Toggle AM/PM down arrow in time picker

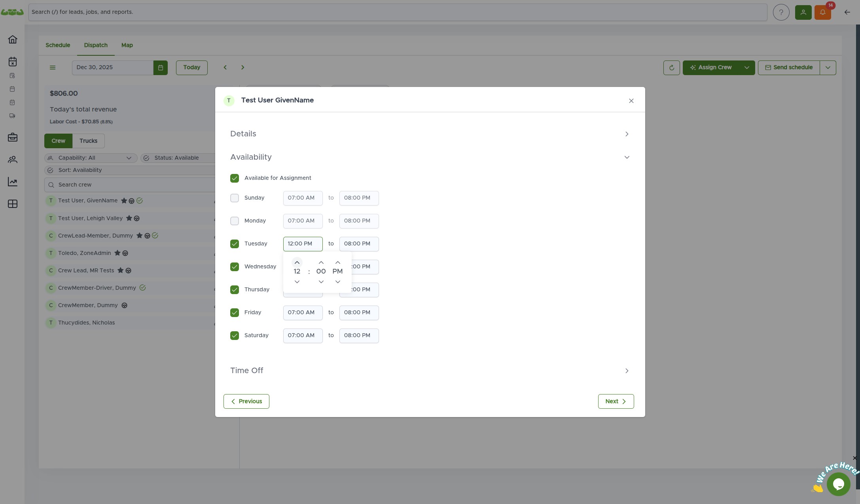[x=338, y=282]
